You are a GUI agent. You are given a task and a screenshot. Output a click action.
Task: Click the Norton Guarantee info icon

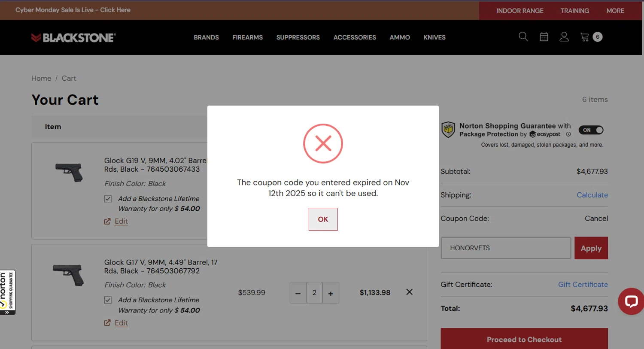pos(568,134)
